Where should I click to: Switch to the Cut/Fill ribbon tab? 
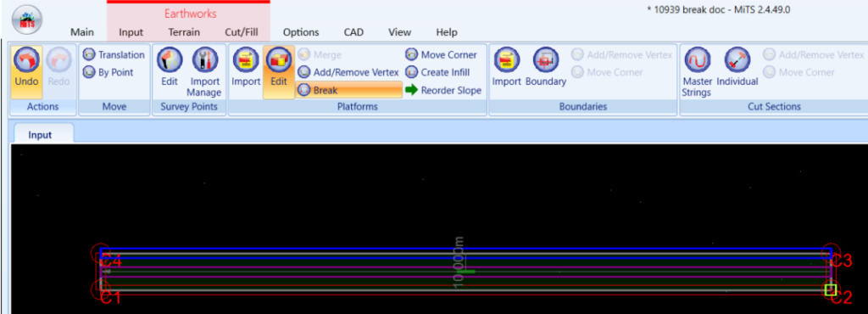point(242,32)
